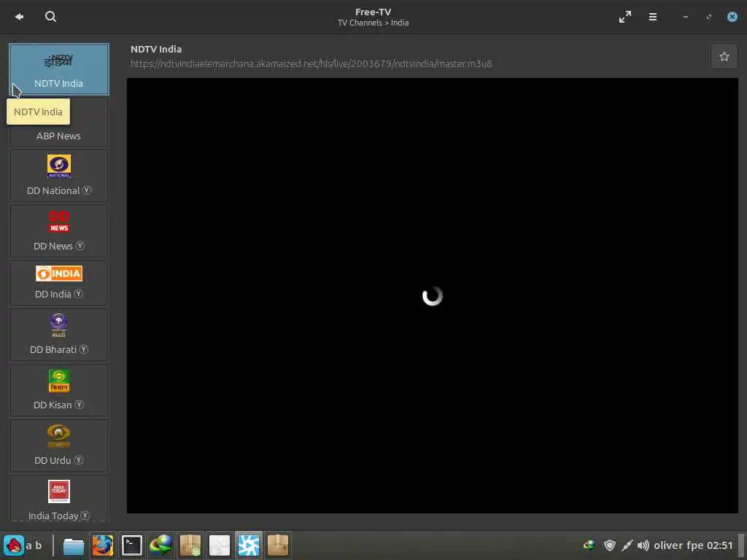This screenshot has height=560, width=747.
Task: Click the DD Bharati logo
Action: pos(59,325)
